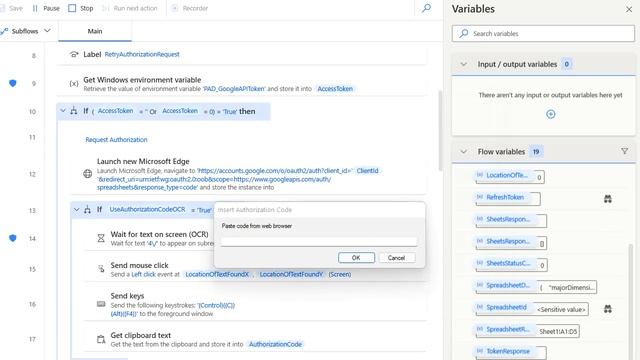Click the Sheet1!A1:D5 variable value
Image resolution: width=640 pixels, height=360 pixels.
point(558,331)
